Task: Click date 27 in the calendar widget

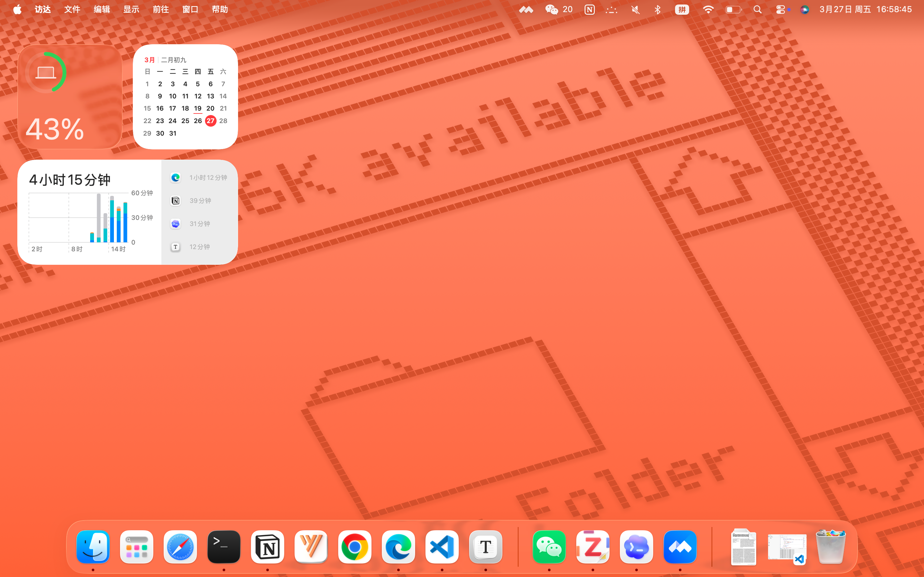Action: pos(210,121)
